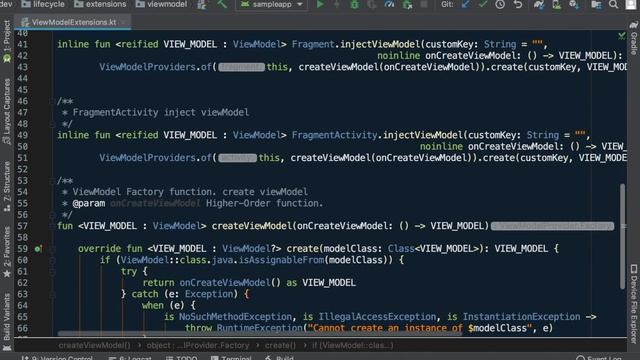Open the Build bottom tab

(x=280, y=358)
